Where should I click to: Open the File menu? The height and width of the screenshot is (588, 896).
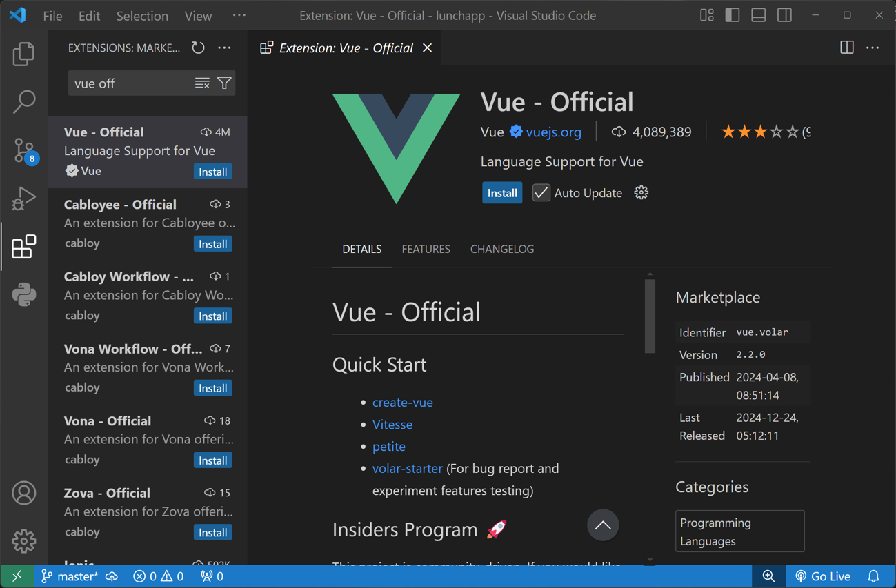(52, 15)
